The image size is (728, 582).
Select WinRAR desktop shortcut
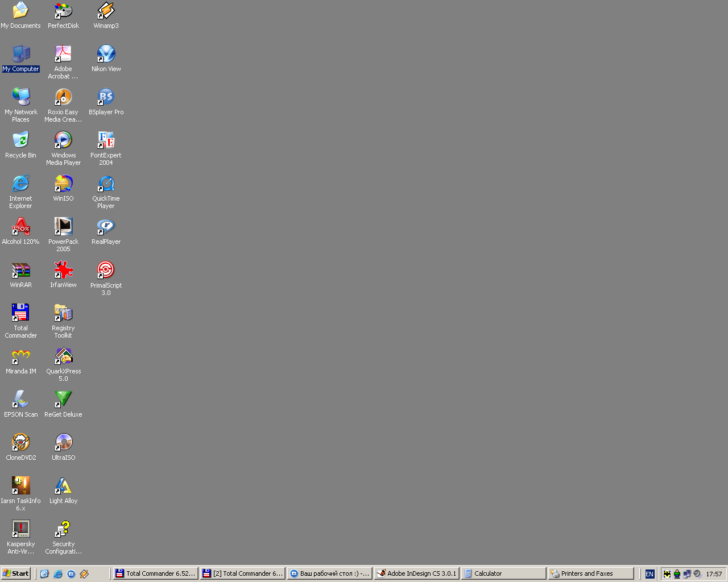click(20, 275)
